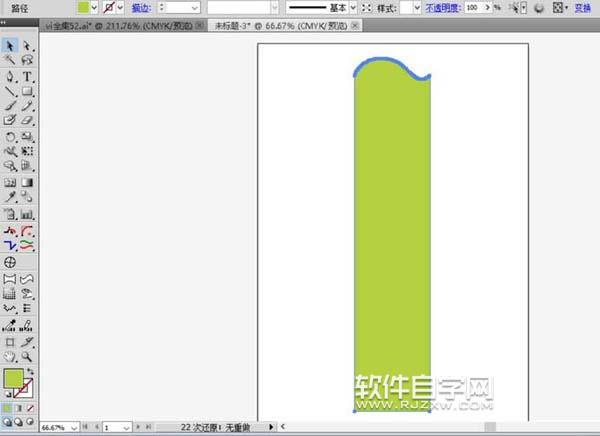Open the 样式 graphic style dropdown

pos(417,7)
